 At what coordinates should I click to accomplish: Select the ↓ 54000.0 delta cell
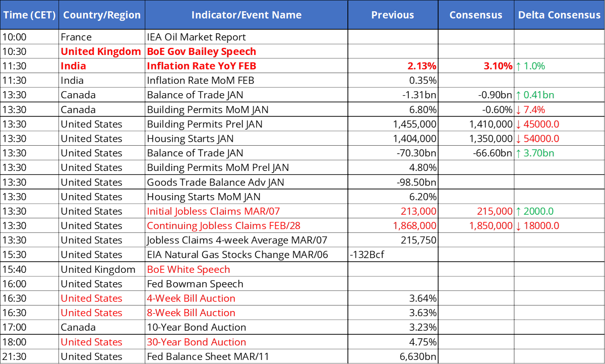pyautogui.click(x=559, y=139)
